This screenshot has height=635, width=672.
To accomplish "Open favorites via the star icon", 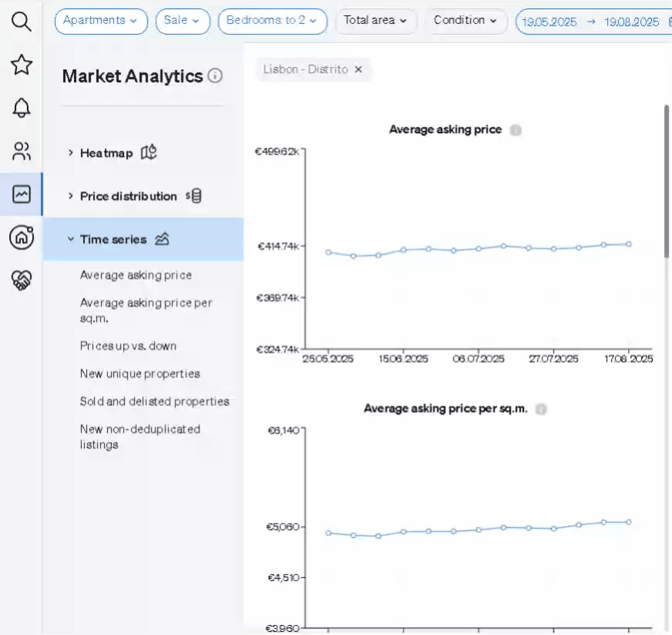I will (x=22, y=65).
